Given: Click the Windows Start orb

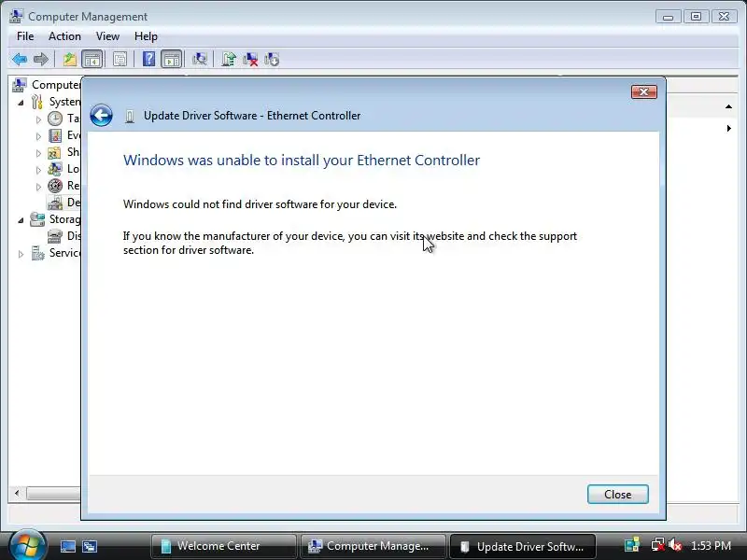Looking at the screenshot, I should 27,546.
